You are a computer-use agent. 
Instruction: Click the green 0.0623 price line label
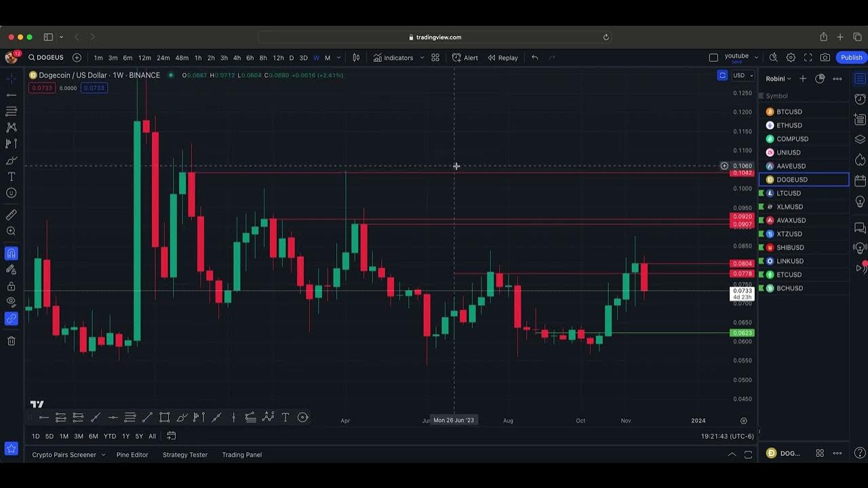(x=742, y=333)
